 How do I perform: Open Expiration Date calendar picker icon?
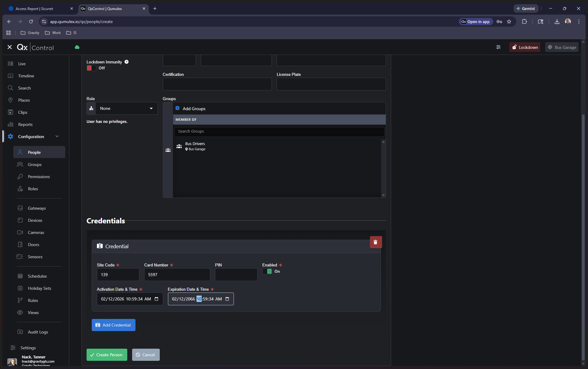[227, 299]
